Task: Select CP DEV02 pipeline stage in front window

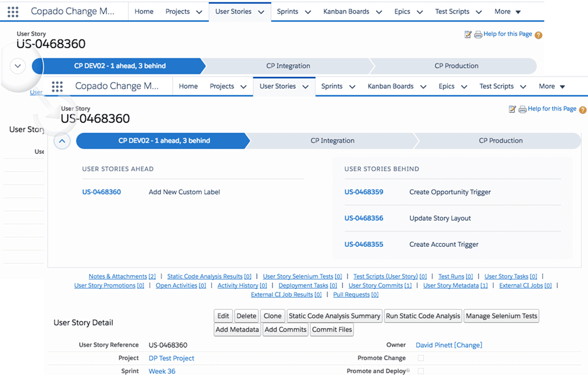Action: pyautogui.click(x=163, y=141)
